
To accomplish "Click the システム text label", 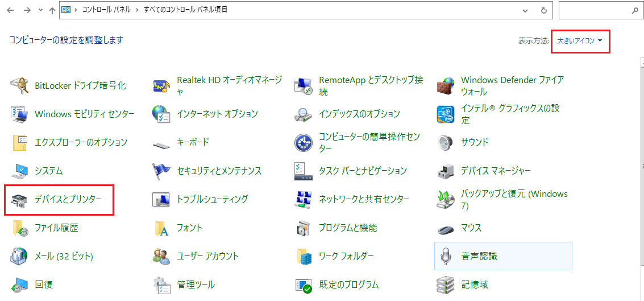I will point(49,171).
